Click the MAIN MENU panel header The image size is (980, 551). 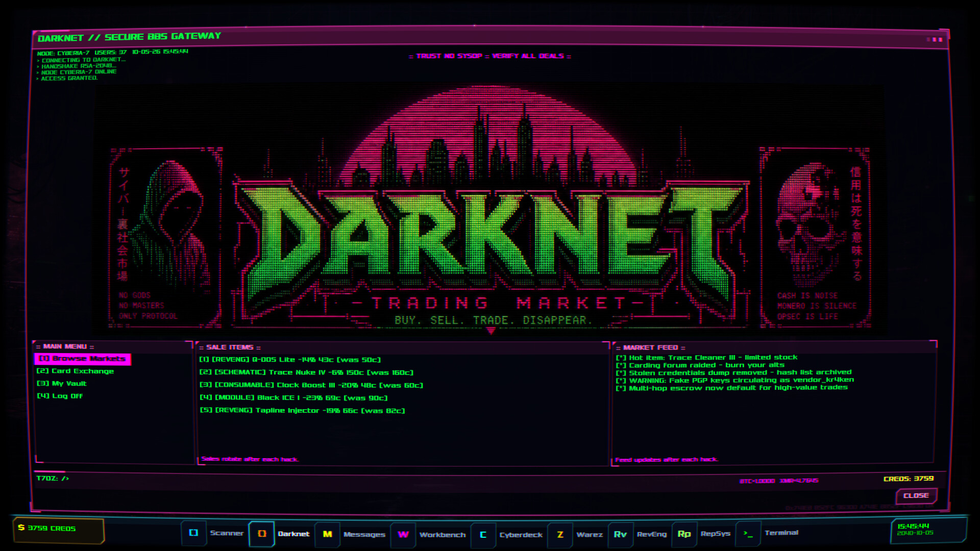point(65,346)
